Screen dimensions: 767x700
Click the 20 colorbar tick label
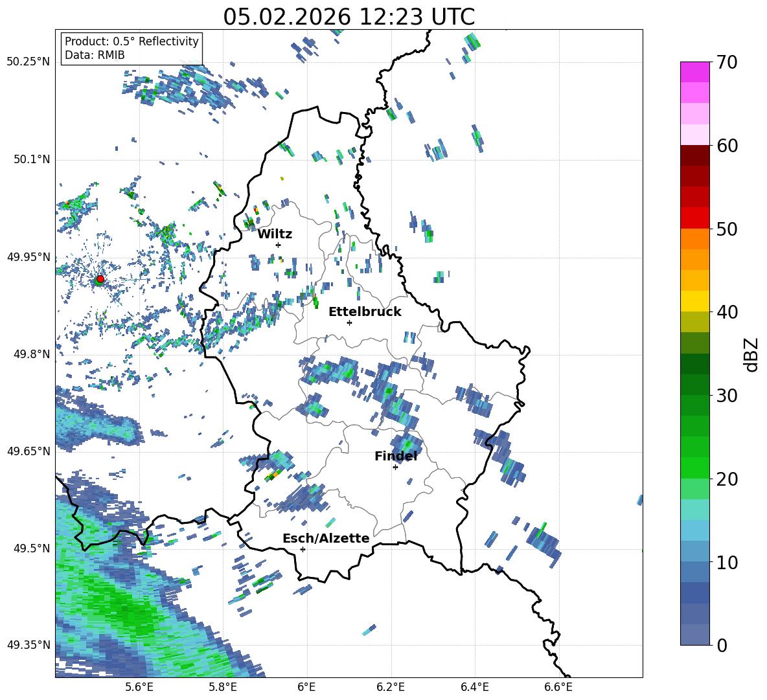[727, 479]
